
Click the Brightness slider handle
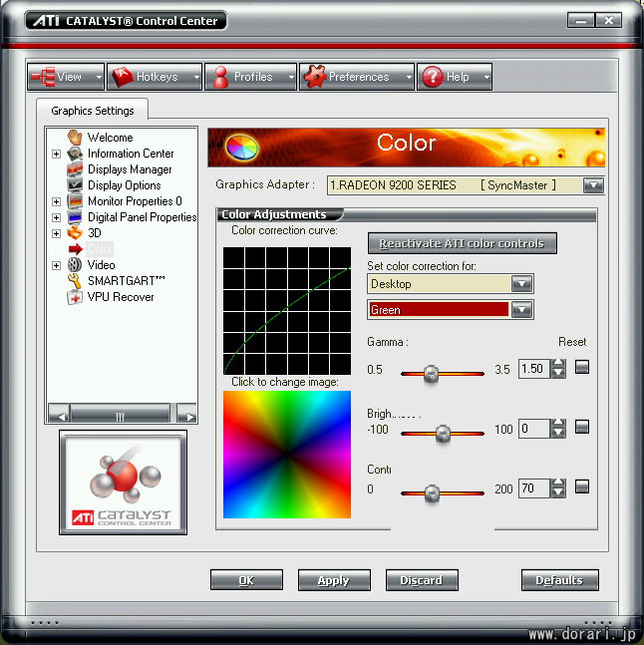(x=443, y=433)
